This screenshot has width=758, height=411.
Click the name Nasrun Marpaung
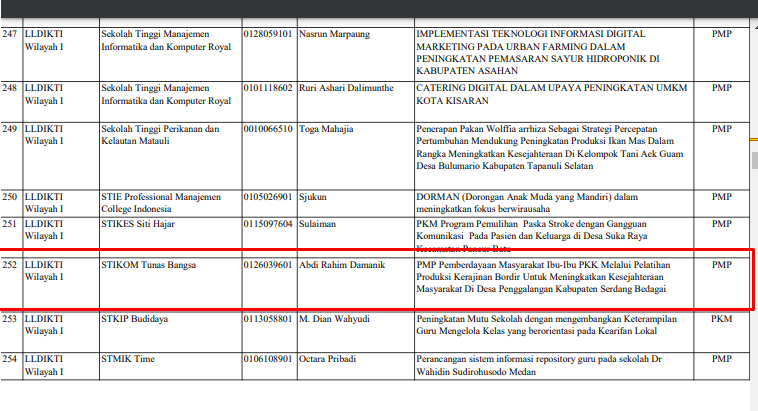334,34
